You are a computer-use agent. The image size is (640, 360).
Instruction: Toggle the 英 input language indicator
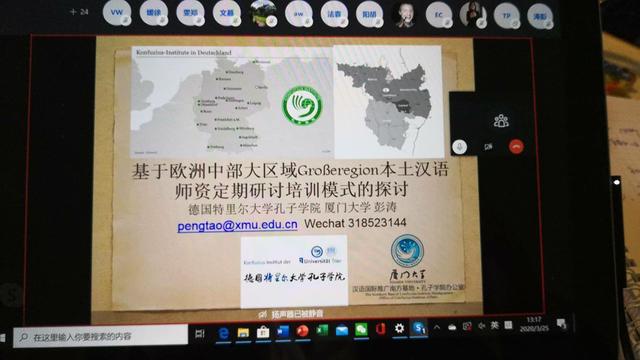point(494,325)
